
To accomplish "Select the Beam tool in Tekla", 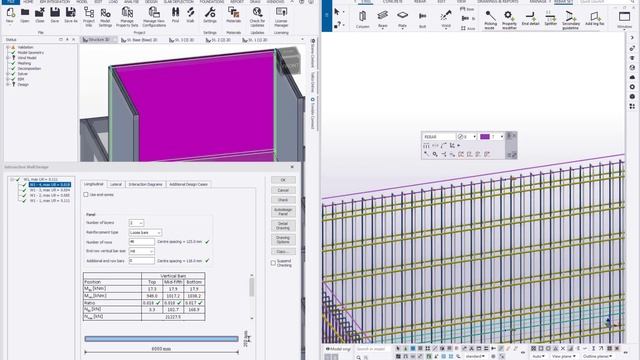I will coord(382,19).
